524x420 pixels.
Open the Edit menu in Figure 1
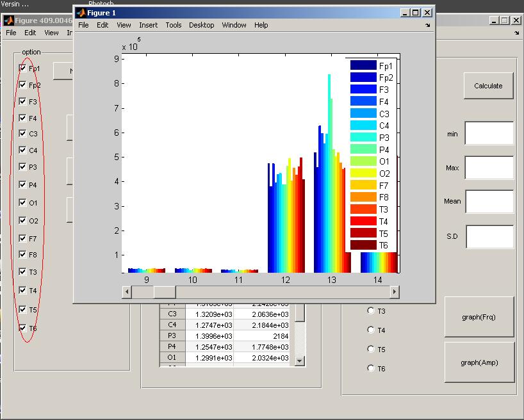tap(102, 25)
